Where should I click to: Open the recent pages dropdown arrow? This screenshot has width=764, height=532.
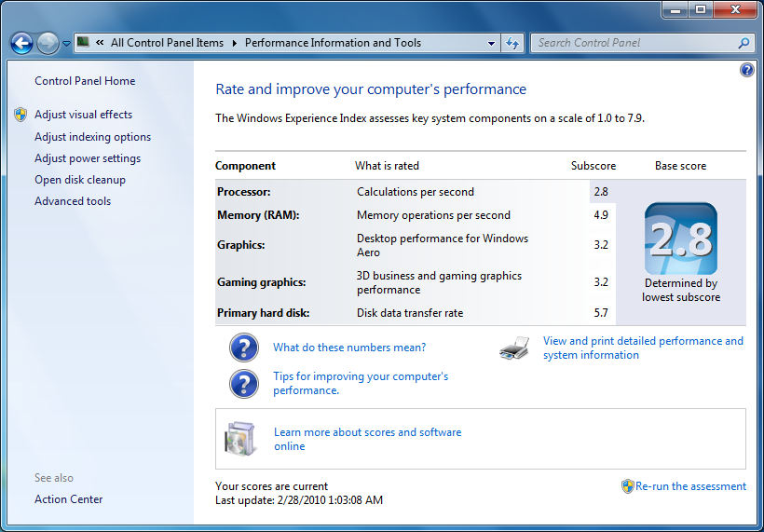point(67,44)
